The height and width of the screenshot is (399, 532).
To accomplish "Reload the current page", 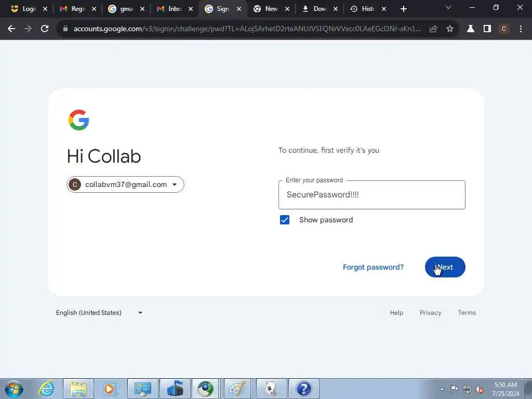I will [x=45, y=29].
